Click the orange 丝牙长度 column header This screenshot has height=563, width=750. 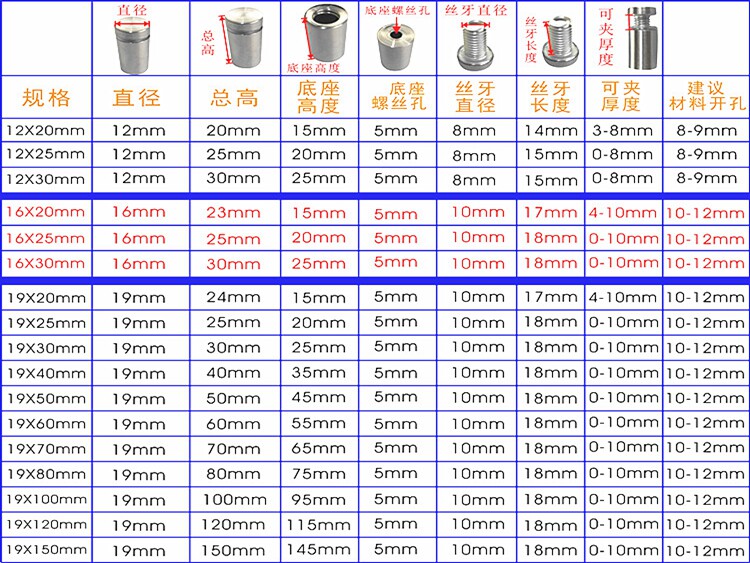click(x=551, y=97)
